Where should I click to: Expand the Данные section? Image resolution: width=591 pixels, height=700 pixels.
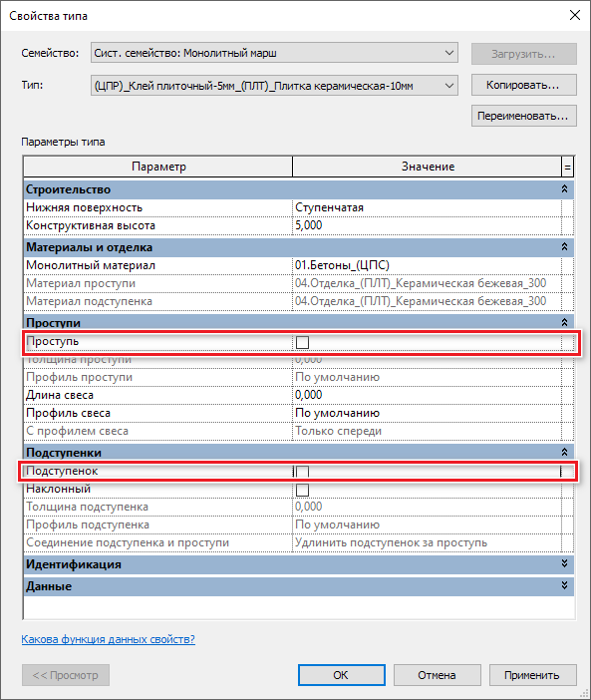tap(564, 585)
